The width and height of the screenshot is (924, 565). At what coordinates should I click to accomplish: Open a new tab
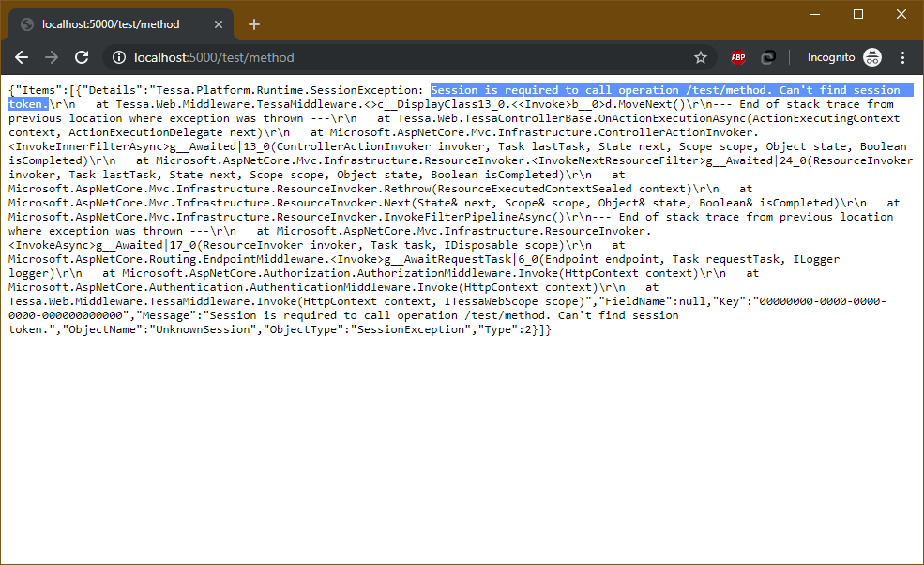pyautogui.click(x=253, y=23)
